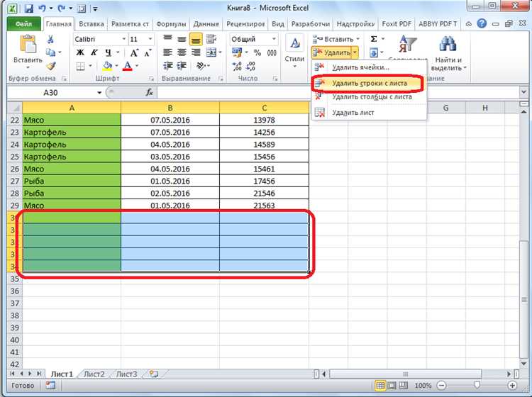The width and height of the screenshot is (532, 397).
Task: Decrease decimal places icon
Action: coord(250,66)
